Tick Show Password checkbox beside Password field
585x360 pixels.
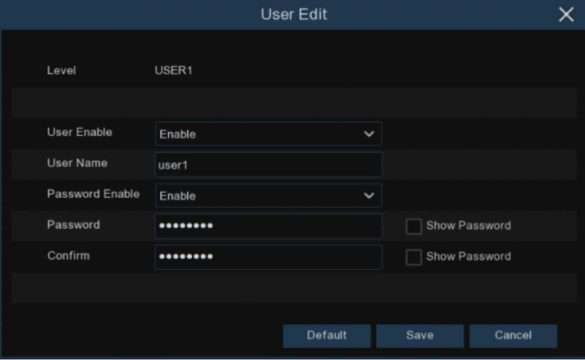point(414,226)
